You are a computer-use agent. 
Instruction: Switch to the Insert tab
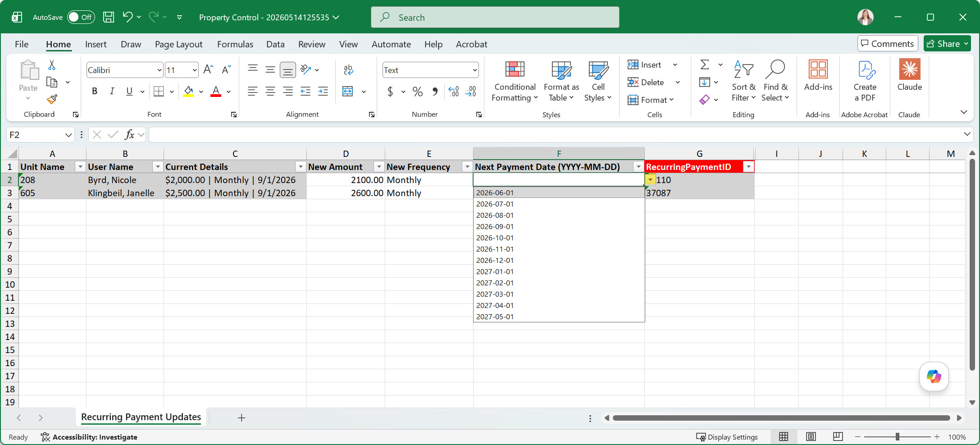click(x=96, y=44)
